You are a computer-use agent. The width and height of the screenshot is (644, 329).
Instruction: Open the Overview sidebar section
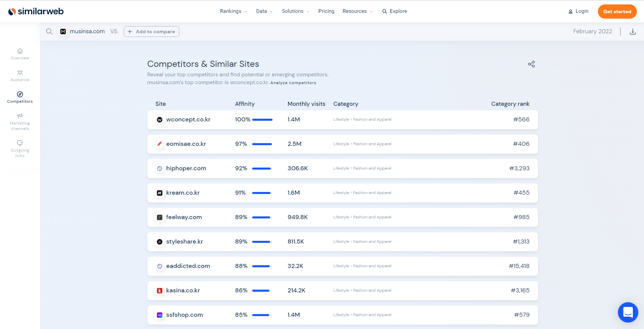click(20, 54)
